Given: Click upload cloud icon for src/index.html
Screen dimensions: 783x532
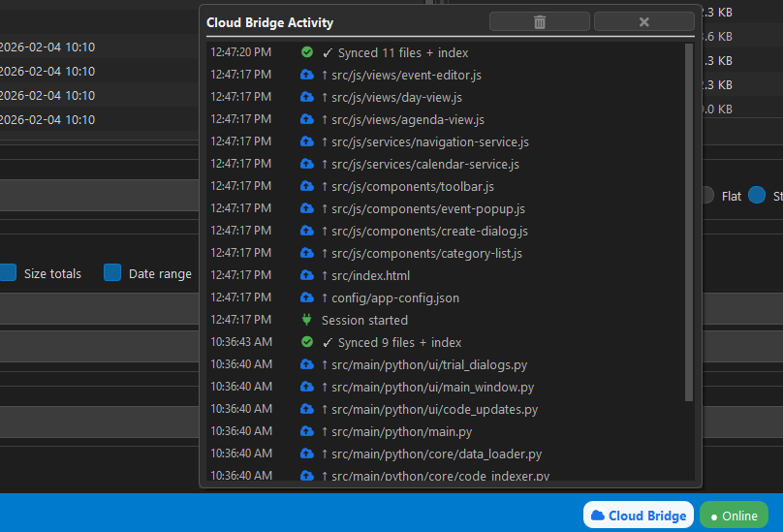Looking at the screenshot, I should [307, 275].
